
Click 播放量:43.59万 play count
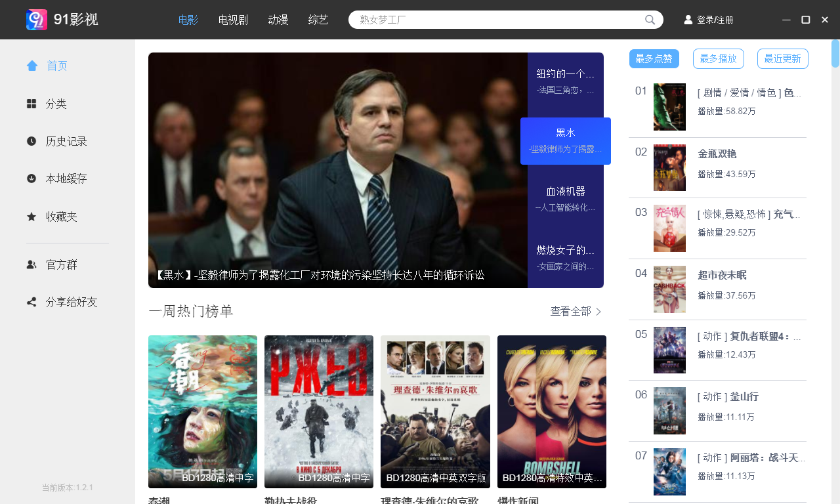pyautogui.click(x=726, y=174)
